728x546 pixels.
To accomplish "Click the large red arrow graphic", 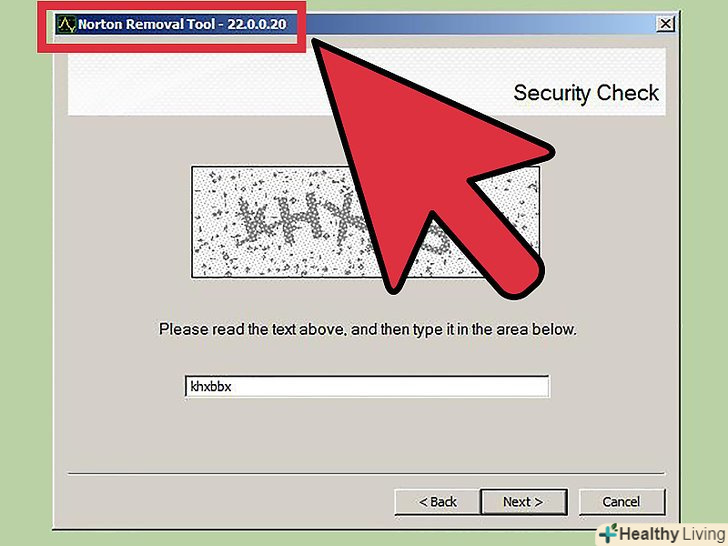I will tap(432, 169).
